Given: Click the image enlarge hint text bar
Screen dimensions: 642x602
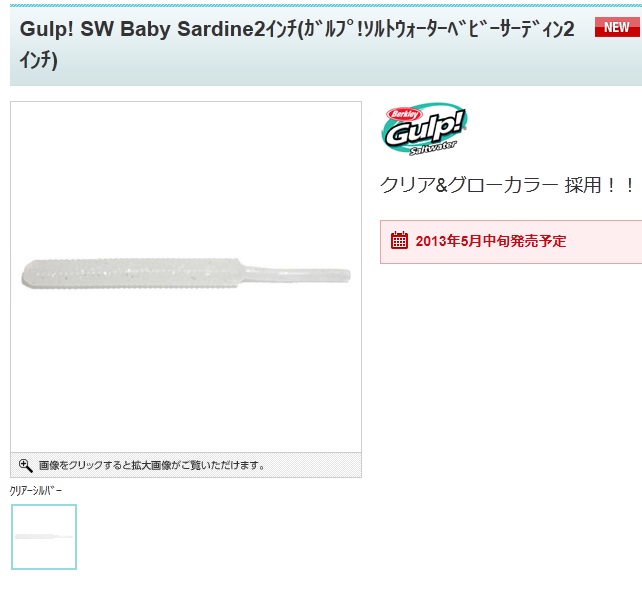Looking at the screenshot, I should [186, 465].
